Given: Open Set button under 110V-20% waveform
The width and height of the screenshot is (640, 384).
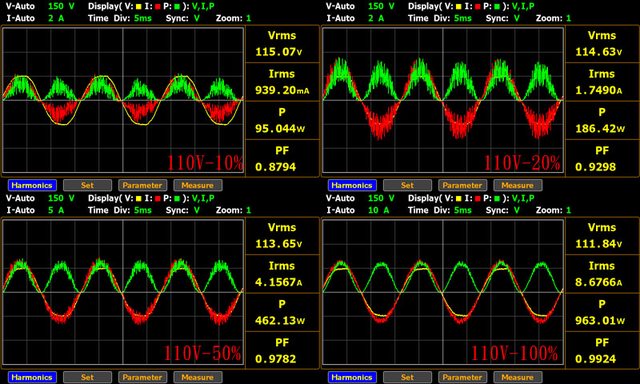Looking at the screenshot, I should point(407,185).
